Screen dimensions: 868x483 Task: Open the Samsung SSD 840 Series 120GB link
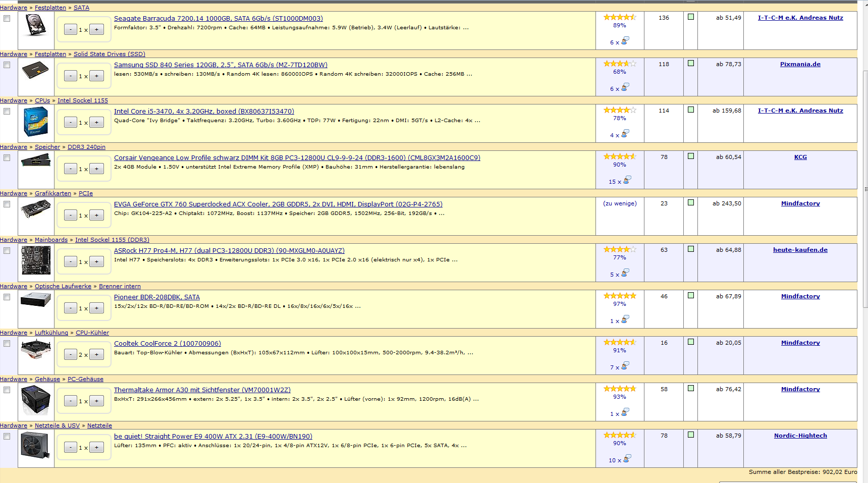point(221,65)
